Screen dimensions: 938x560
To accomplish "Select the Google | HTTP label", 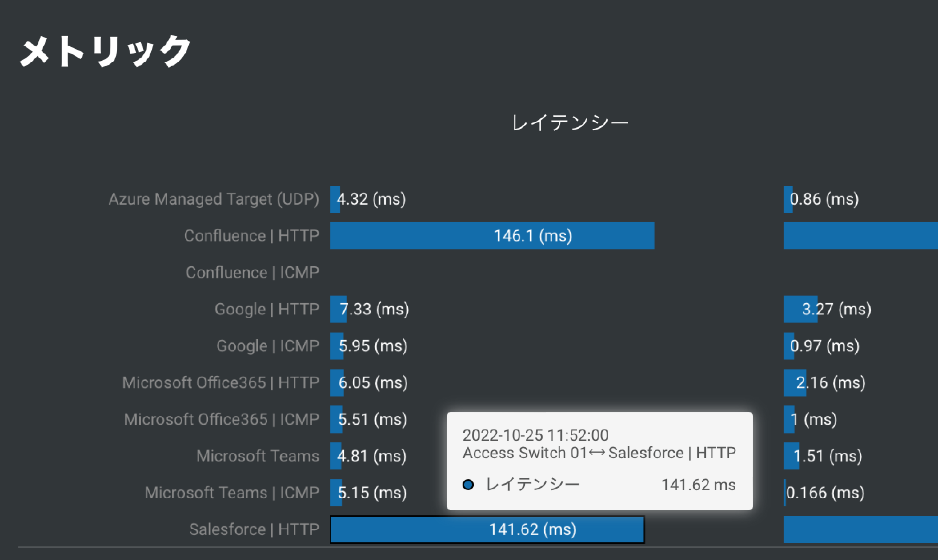I will click(266, 309).
